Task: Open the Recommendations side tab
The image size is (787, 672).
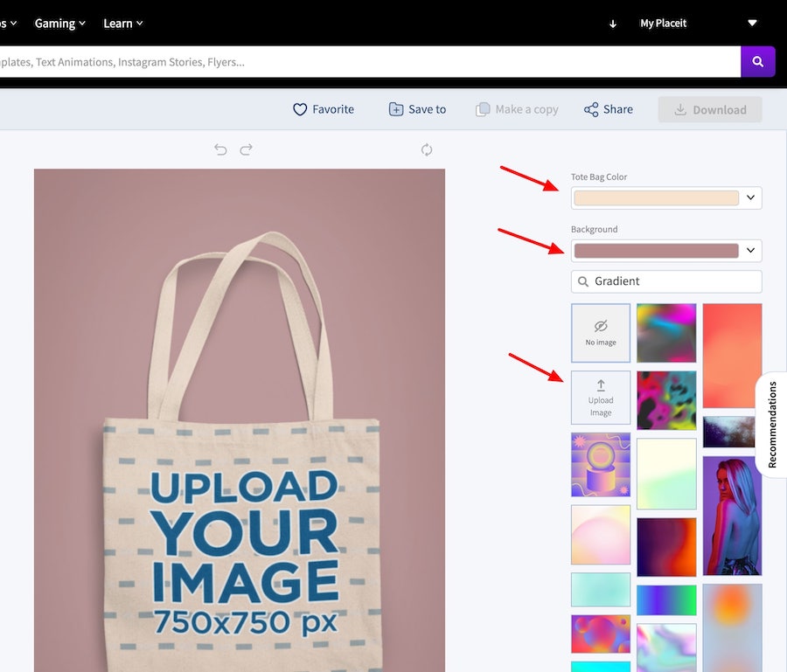Action: (x=772, y=425)
